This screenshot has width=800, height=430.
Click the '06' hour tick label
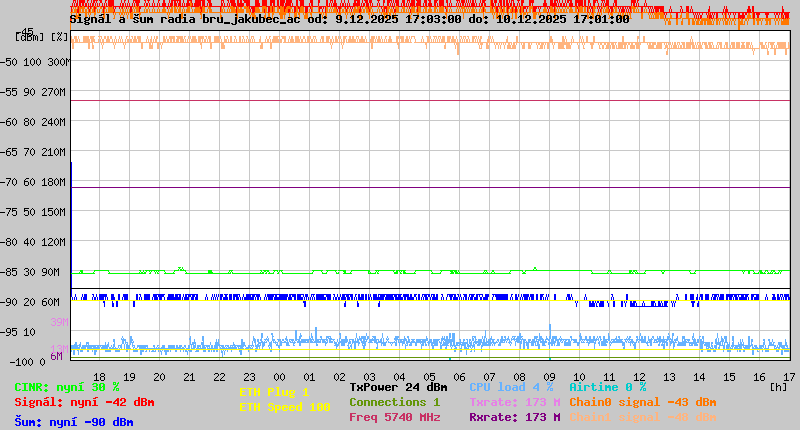pyautogui.click(x=459, y=377)
